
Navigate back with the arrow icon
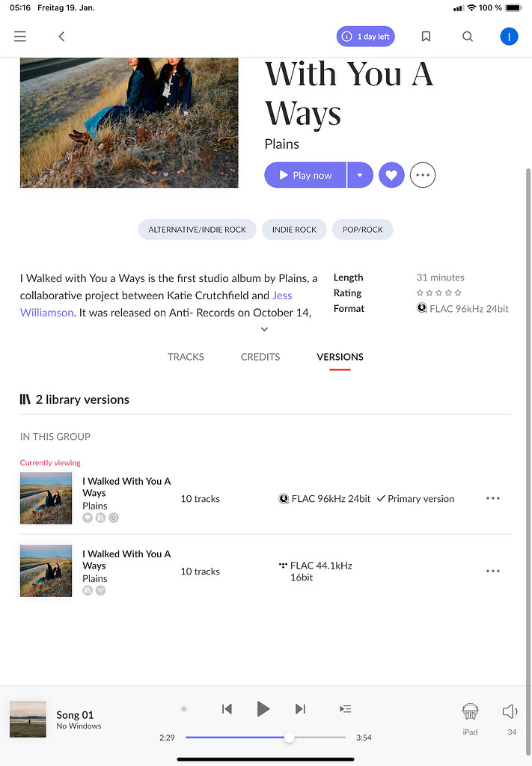[x=61, y=36]
